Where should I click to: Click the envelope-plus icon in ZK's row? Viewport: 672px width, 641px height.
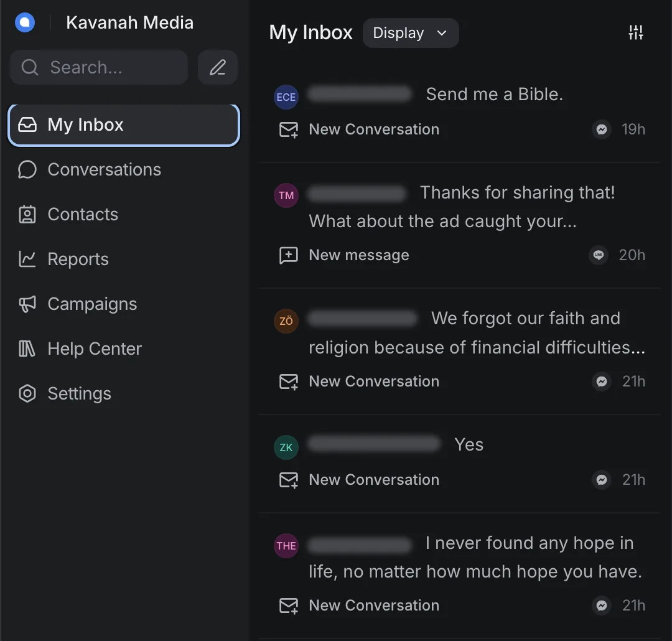[289, 480]
